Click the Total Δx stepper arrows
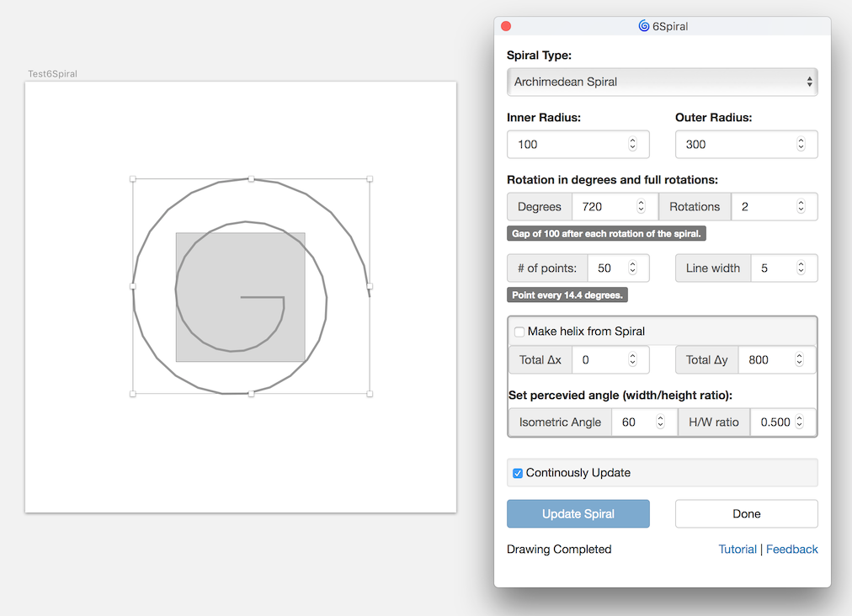Image resolution: width=852 pixels, height=616 pixels. pos(632,360)
